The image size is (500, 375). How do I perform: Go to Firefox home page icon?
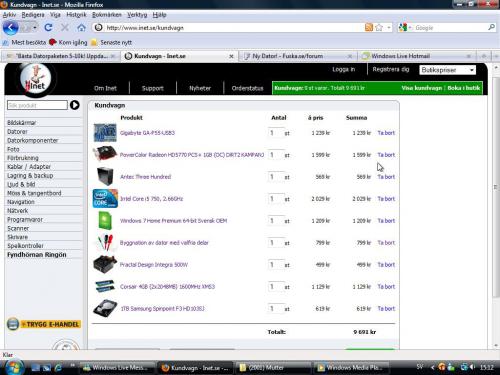81,28
